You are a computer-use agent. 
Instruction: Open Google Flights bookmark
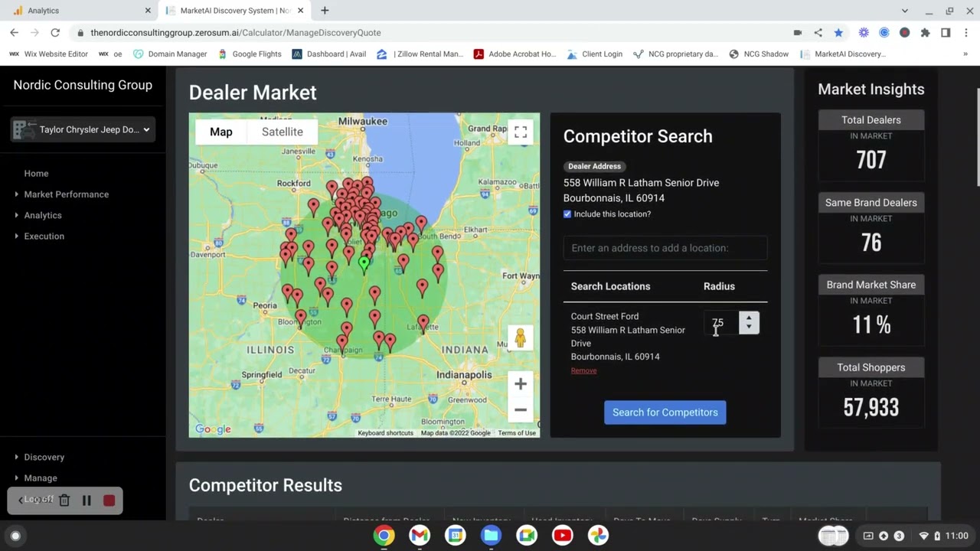click(250, 54)
